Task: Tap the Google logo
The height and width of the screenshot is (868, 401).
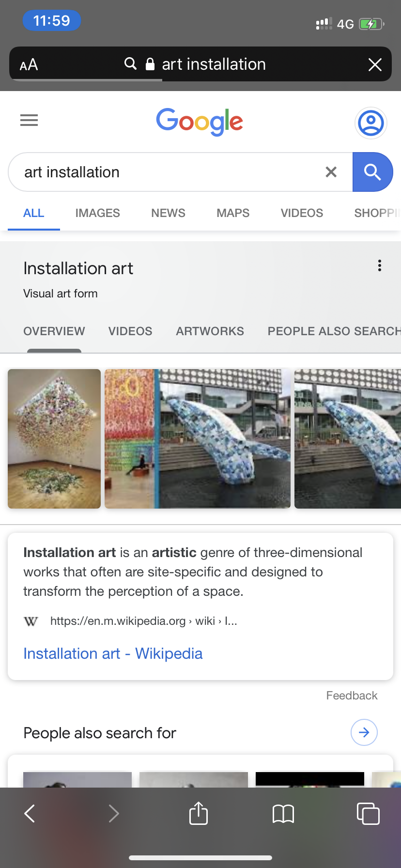Action: click(200, 121)
